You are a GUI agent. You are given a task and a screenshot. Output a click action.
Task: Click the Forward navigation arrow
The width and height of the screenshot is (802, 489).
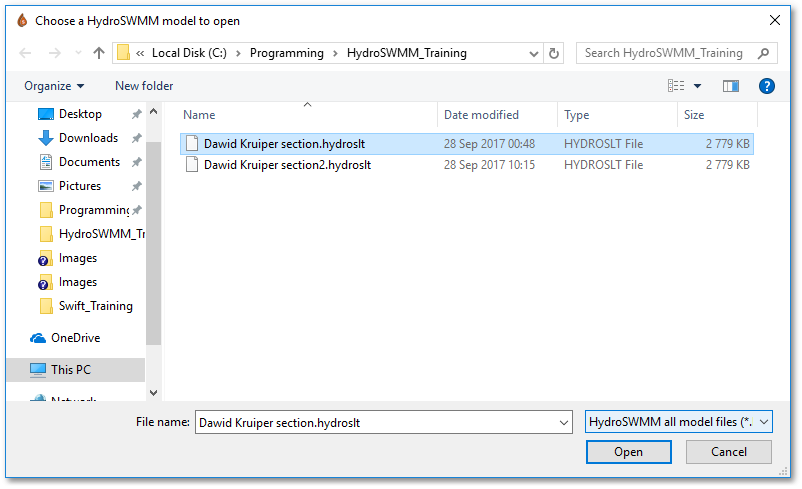click(54, 53)
